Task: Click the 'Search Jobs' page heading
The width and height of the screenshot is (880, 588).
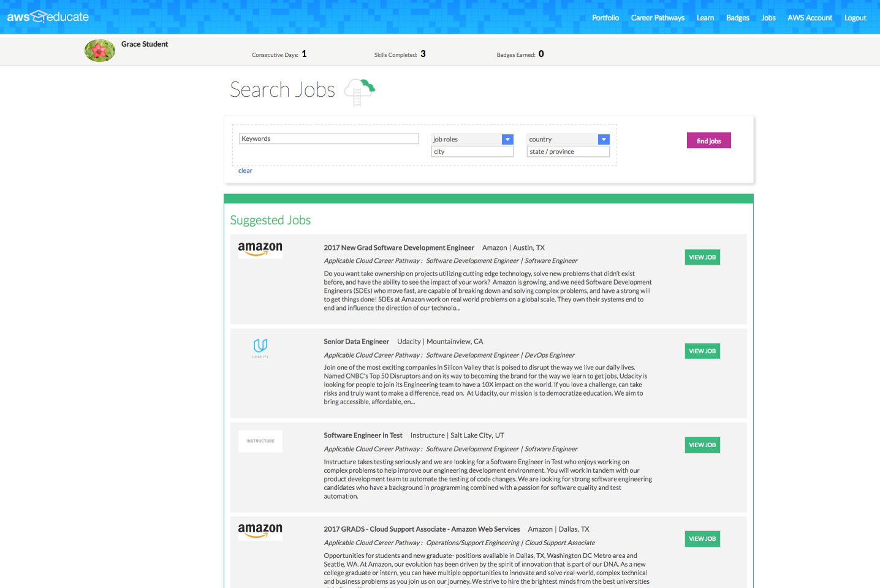Action: (283, 90)
